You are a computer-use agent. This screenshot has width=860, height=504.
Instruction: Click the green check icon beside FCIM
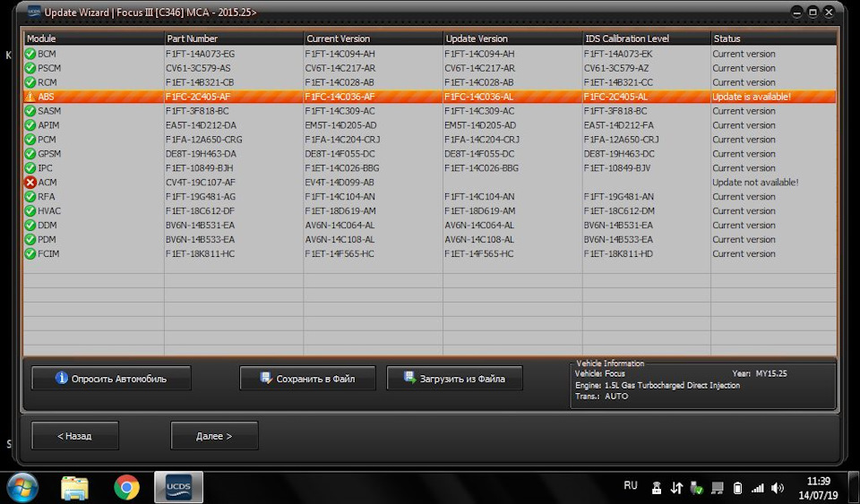click(30, 253)
